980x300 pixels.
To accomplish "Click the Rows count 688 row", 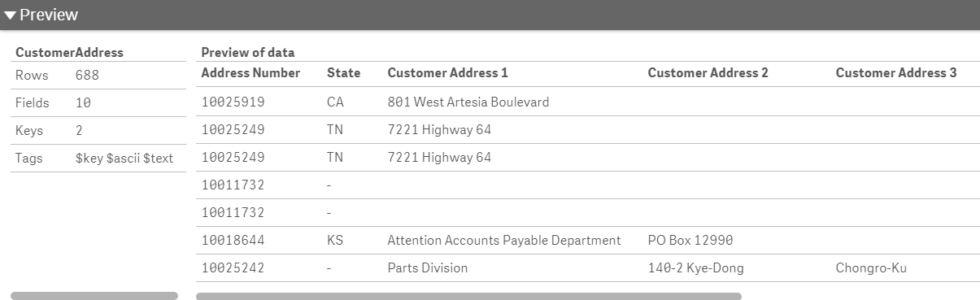I will [98, 75].
